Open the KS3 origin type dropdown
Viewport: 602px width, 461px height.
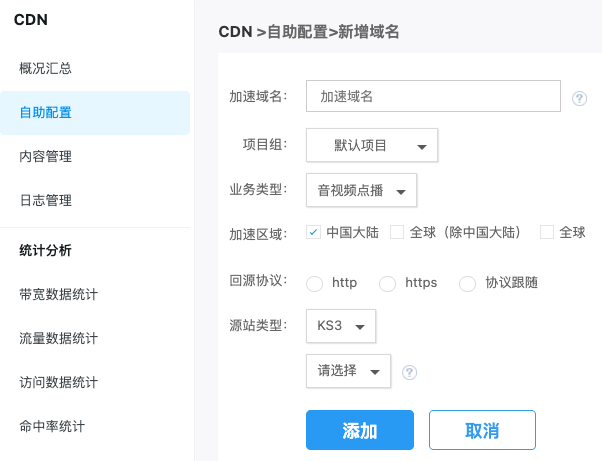pos(341,326)
